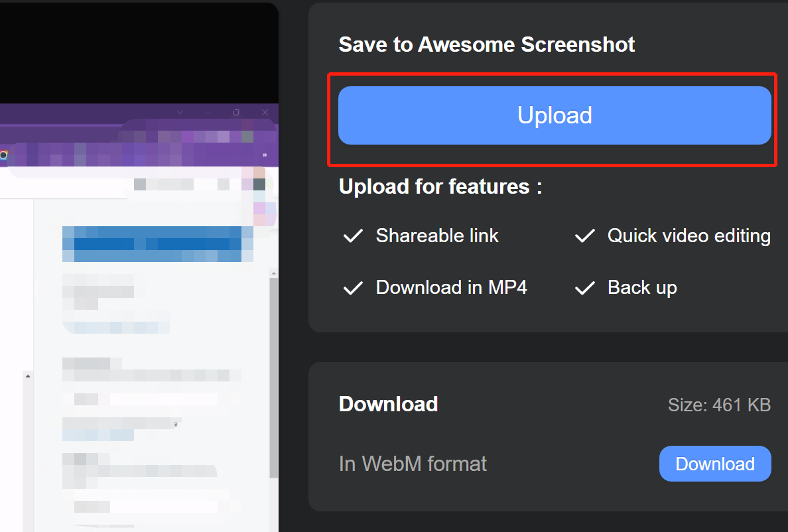Screen dimensions: 788x532
Task: Click the checkmark icon beside Quick video editing
Action: pos(584,235)
